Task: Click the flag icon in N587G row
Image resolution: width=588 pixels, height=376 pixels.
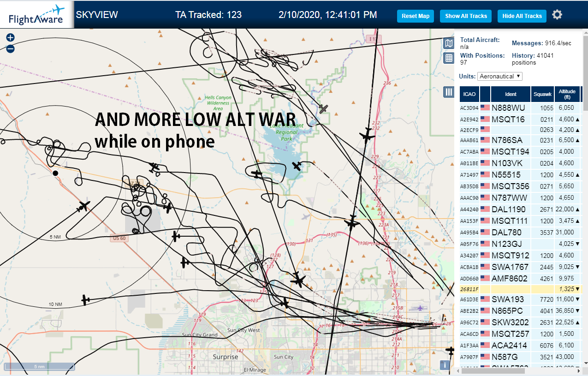Action: click(485, 357)
